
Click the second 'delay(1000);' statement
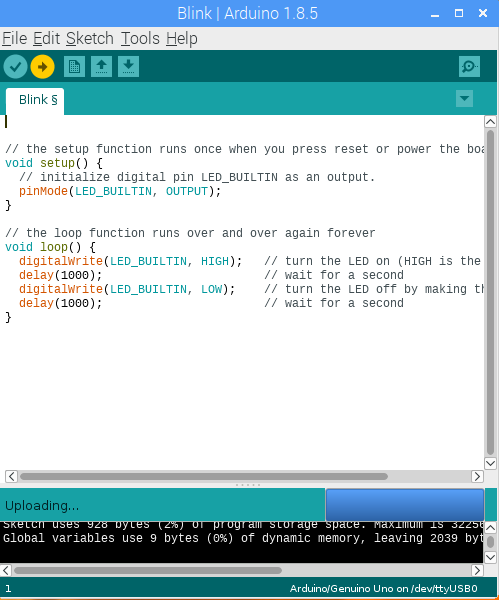point(60,303)
